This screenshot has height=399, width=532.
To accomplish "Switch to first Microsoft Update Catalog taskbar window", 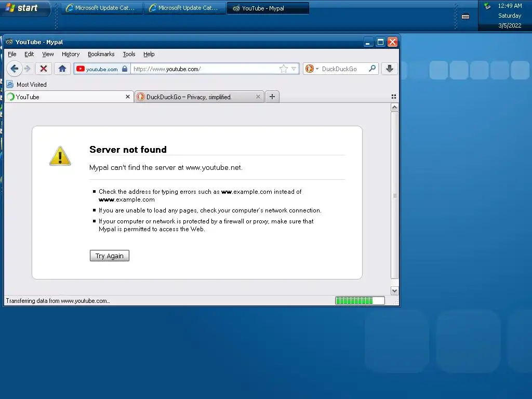I will point(101,8).
